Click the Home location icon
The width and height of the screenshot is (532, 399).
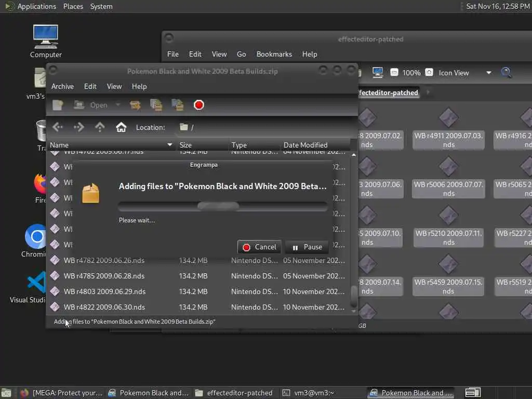point(121,127)
